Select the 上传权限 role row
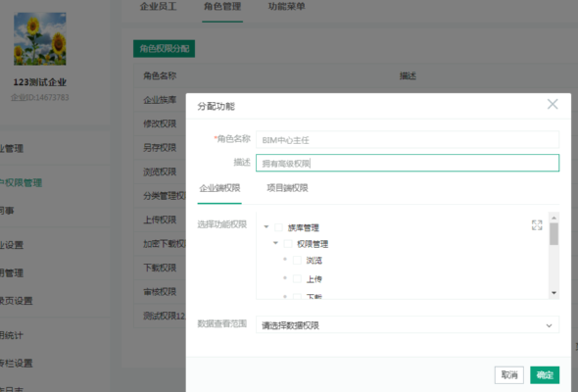 pos(160,220)
